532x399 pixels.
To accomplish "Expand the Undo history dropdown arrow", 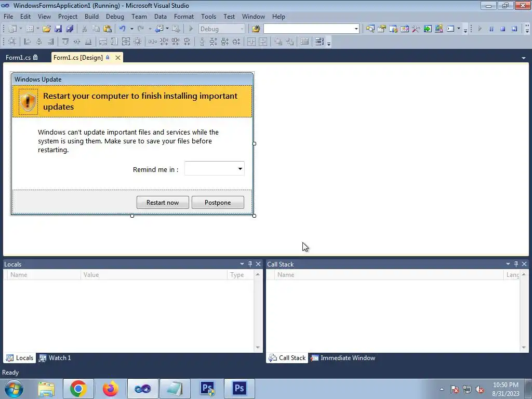I will pyautogui.click(x=131, y=29).
